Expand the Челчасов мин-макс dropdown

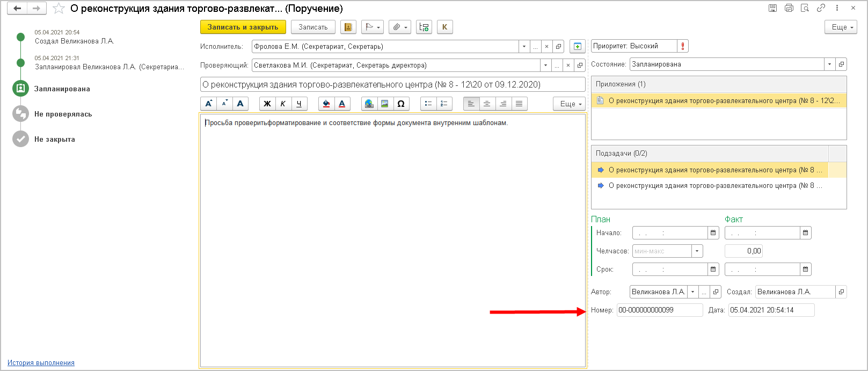[x=697, y=251]
